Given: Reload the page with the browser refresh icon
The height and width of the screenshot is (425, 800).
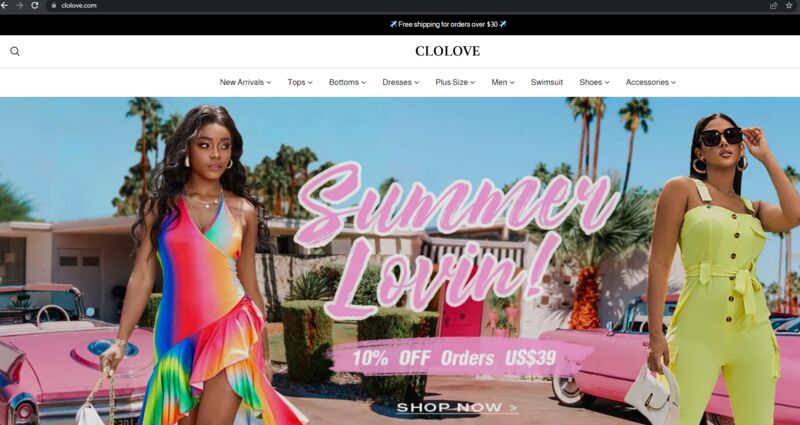Looking at the screenshot, I should (x=35, y=5).
